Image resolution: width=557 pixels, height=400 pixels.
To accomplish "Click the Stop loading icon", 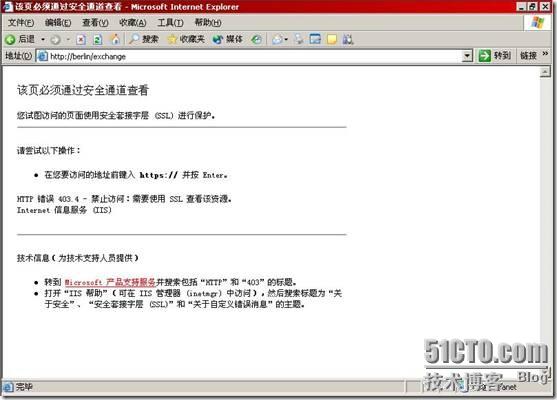I will point(81,39).
